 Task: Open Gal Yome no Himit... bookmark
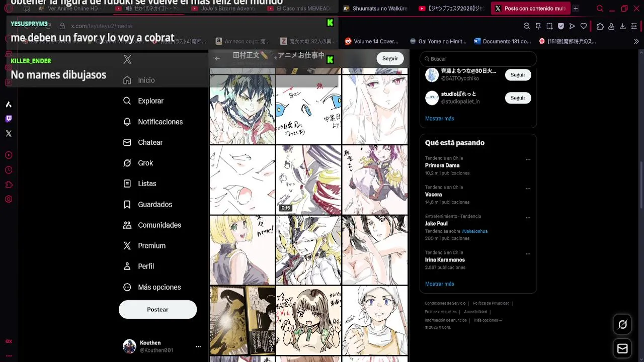tap(438, 42)
